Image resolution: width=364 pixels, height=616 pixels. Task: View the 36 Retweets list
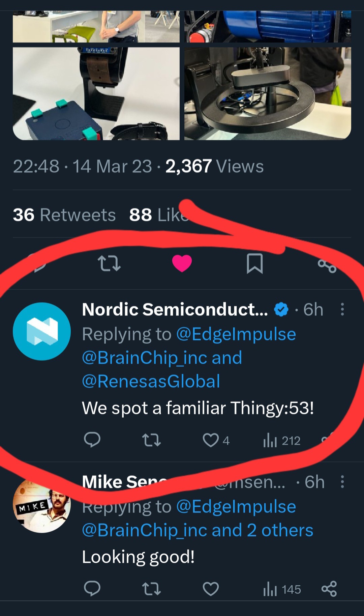[x=64, y=215]
